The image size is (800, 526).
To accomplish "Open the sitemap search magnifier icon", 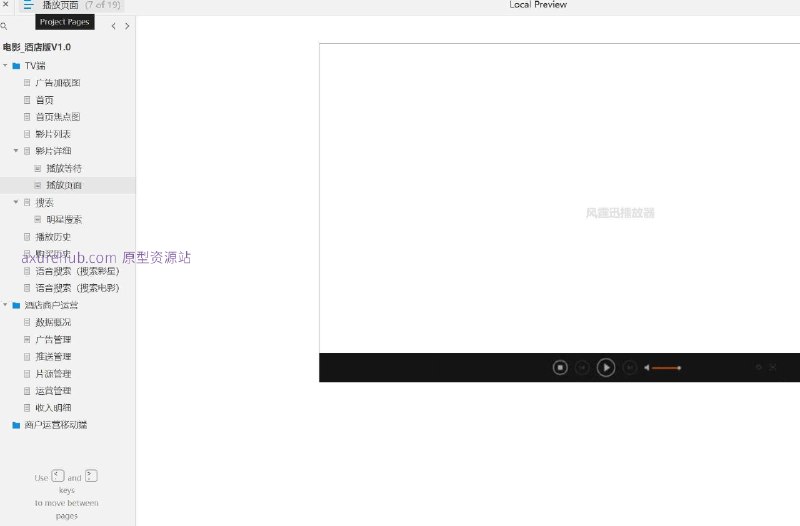I will (4, 26).
